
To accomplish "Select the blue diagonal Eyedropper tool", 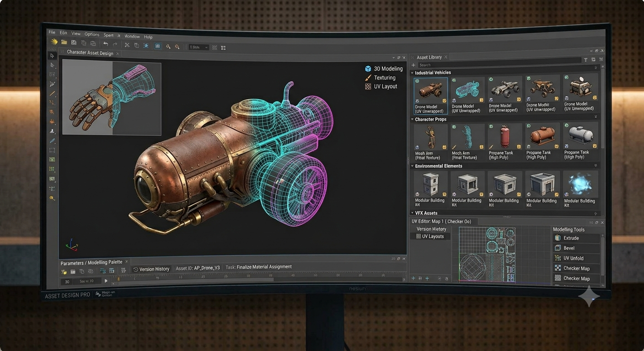I will pos(52,141).
